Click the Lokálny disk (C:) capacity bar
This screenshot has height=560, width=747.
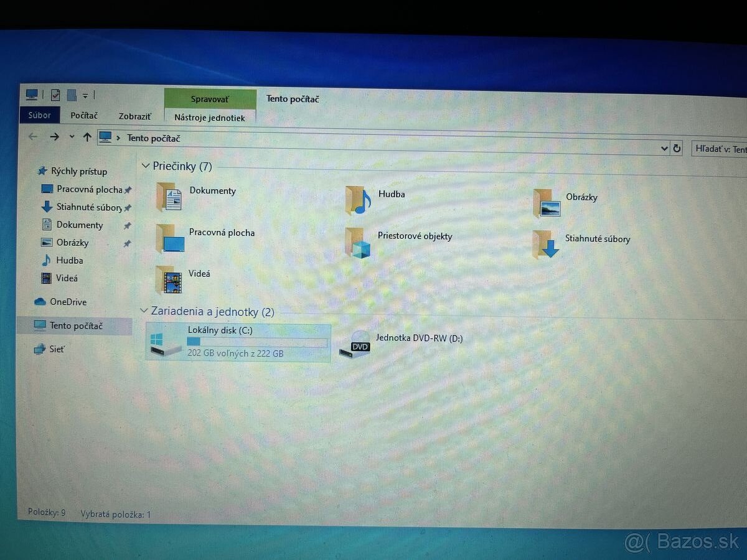point(257,342)
